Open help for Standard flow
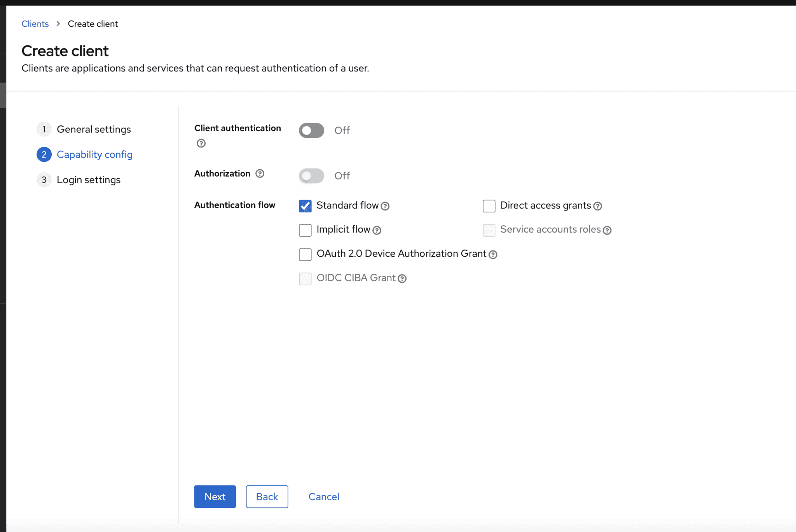This screenshot has height=532, width=796. pos(385,206)
